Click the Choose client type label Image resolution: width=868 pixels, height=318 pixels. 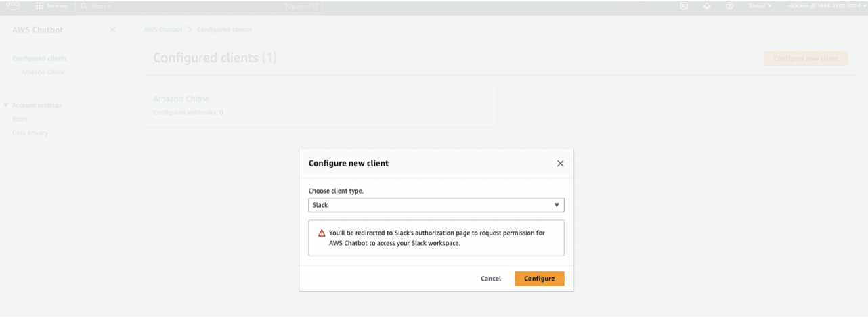click(336, 191)
